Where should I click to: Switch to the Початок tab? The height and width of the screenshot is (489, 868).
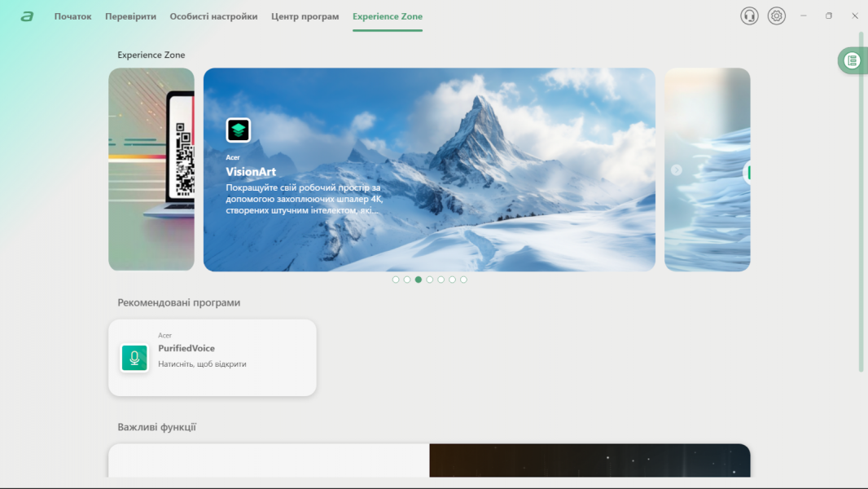coord(72,16)
